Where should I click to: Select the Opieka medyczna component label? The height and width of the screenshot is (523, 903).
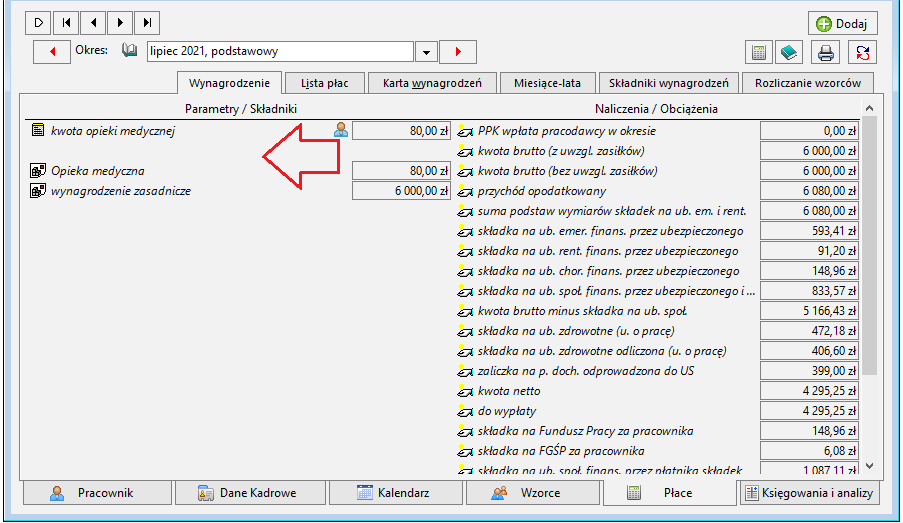pyautogui.click(x=98, y=171)
